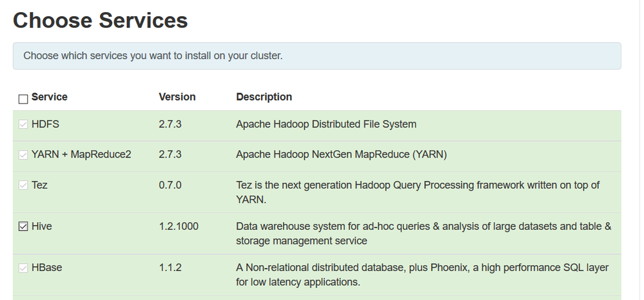
Task: Click the HBase version 1.1.2 cell
Action: click(170, 267)
